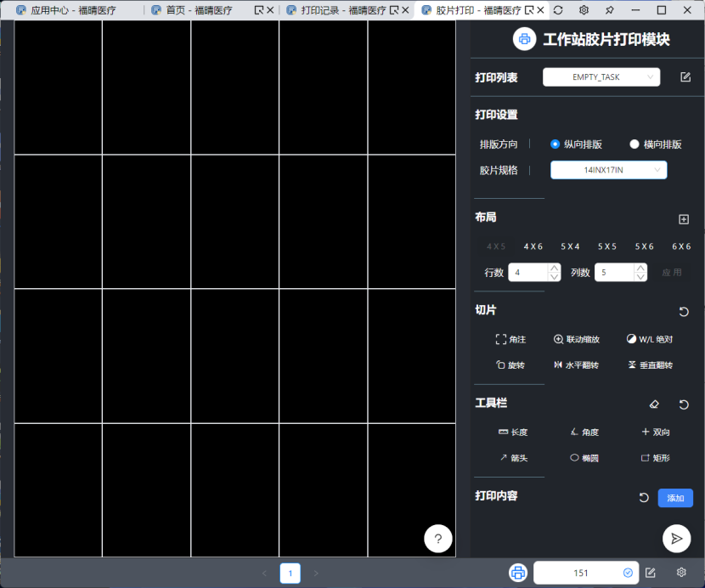
Task: Select the 角度 angle measurement tool
Action: 584,433
